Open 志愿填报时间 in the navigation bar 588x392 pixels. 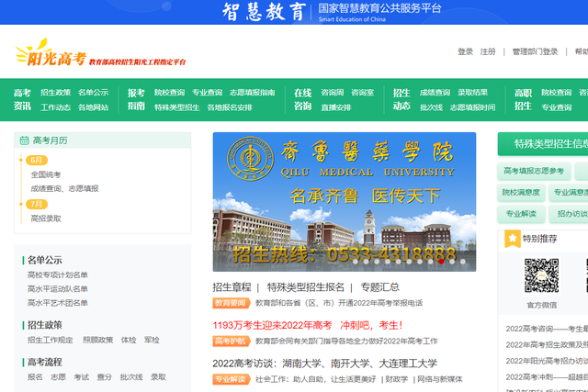click(x=472, y=107)
